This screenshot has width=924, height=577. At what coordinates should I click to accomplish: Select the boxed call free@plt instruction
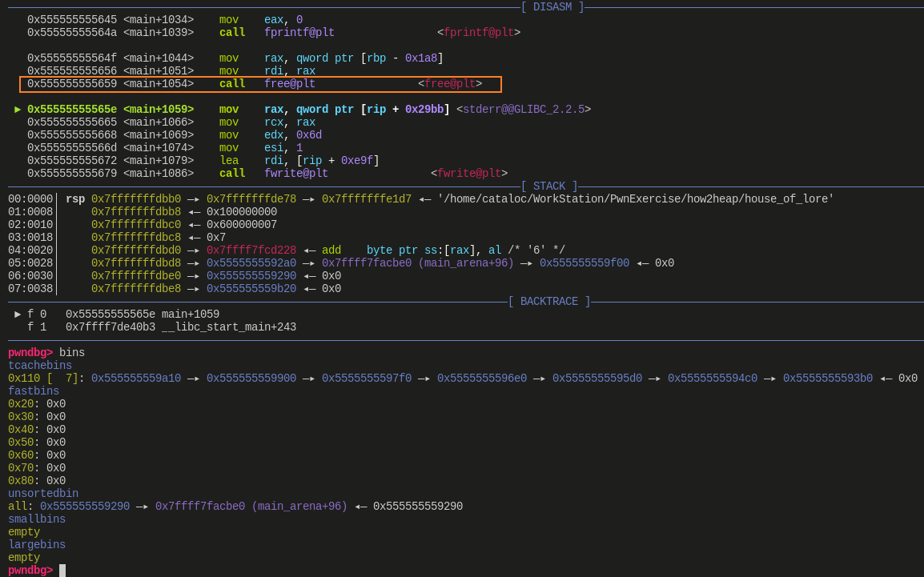tap(260, 84)
